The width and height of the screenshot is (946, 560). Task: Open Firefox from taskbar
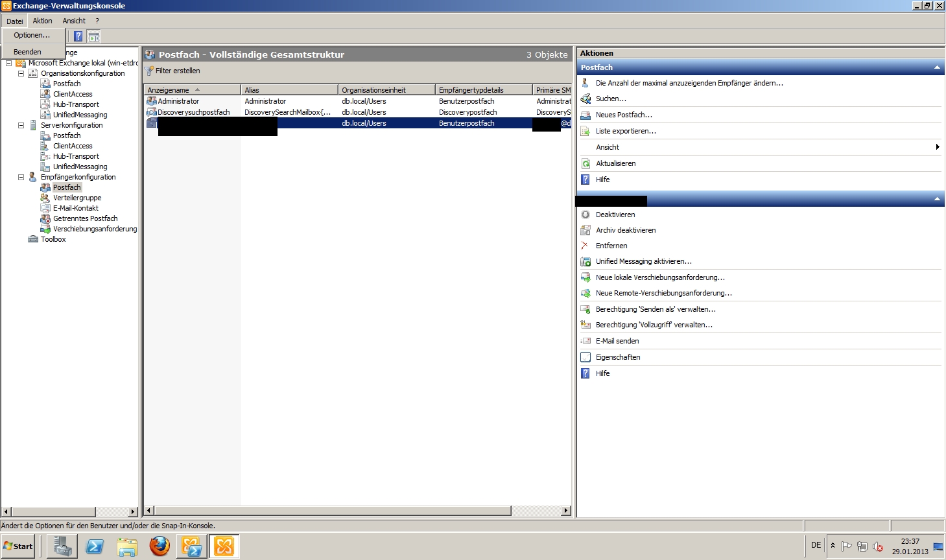[x=160, y=546]
